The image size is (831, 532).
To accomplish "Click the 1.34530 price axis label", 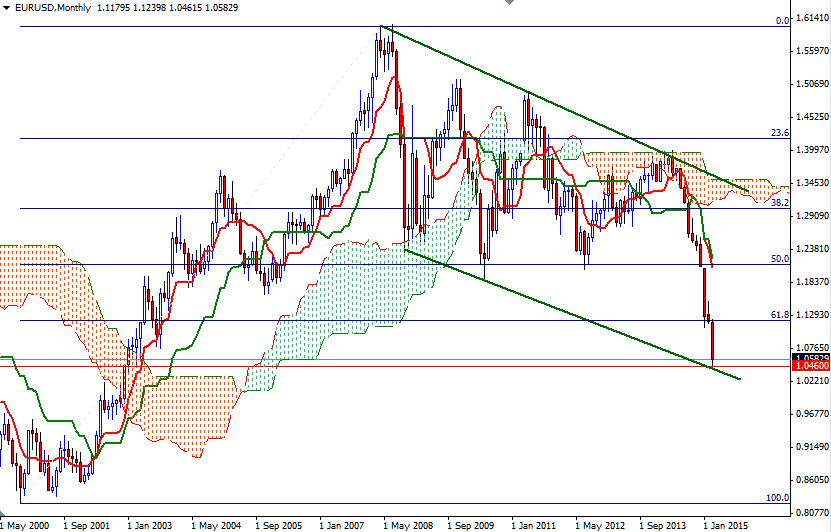I will point(812,183).
